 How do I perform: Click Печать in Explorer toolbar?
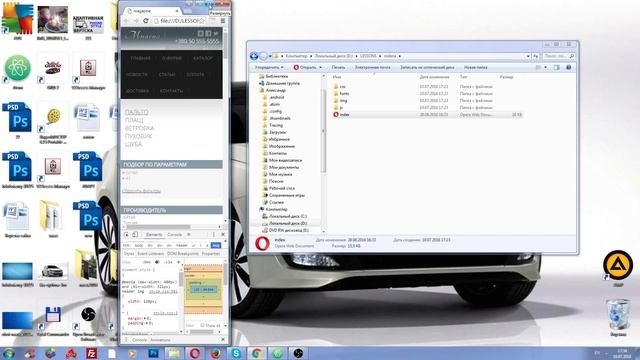coord(338,67)
